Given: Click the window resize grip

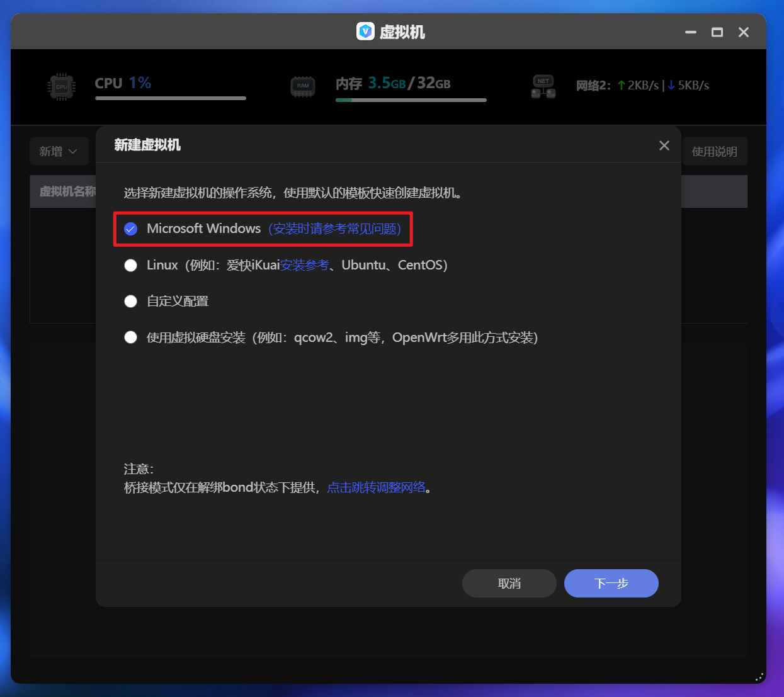Looking at the screenshot, I should pyautogui.click(x=759, y=677).
